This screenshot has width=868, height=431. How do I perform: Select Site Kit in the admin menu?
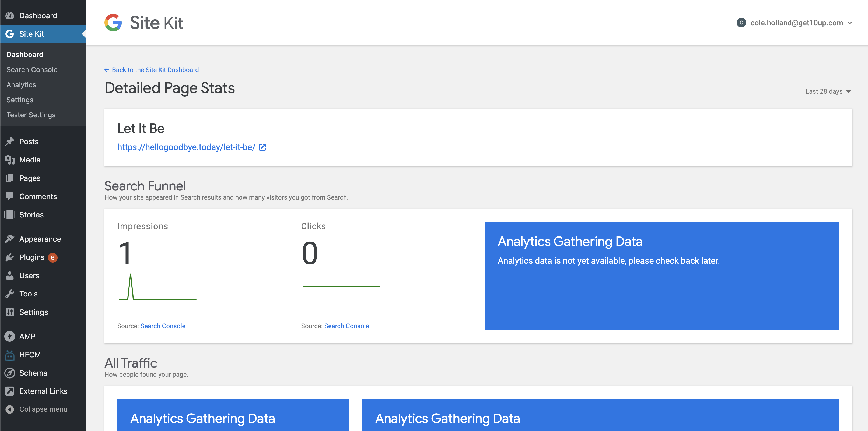click(43, 34)
